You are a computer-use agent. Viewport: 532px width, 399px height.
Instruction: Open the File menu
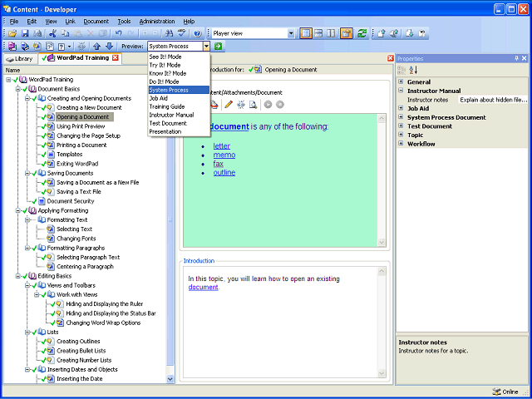pos(14,22)
